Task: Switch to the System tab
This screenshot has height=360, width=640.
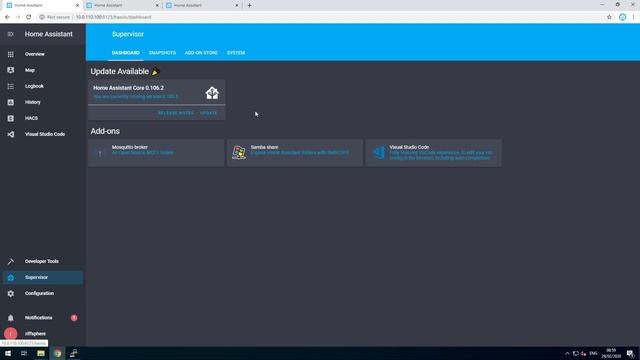Action: [236, 53]
